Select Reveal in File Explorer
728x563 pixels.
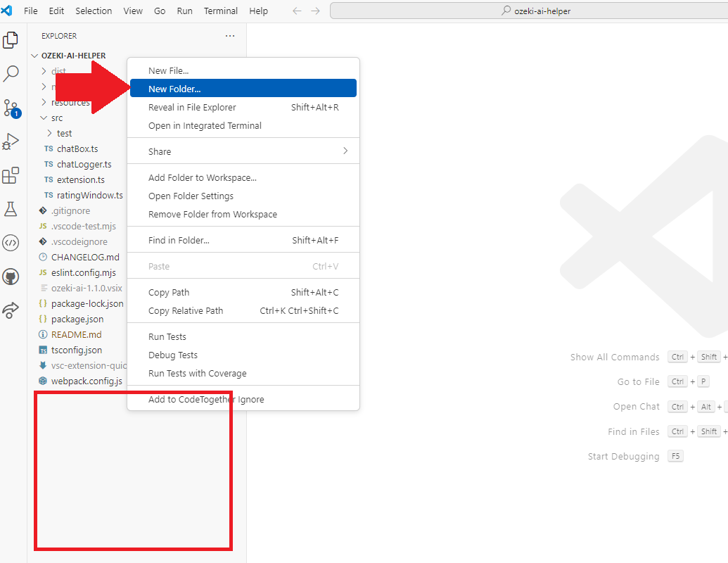point(243,107)
